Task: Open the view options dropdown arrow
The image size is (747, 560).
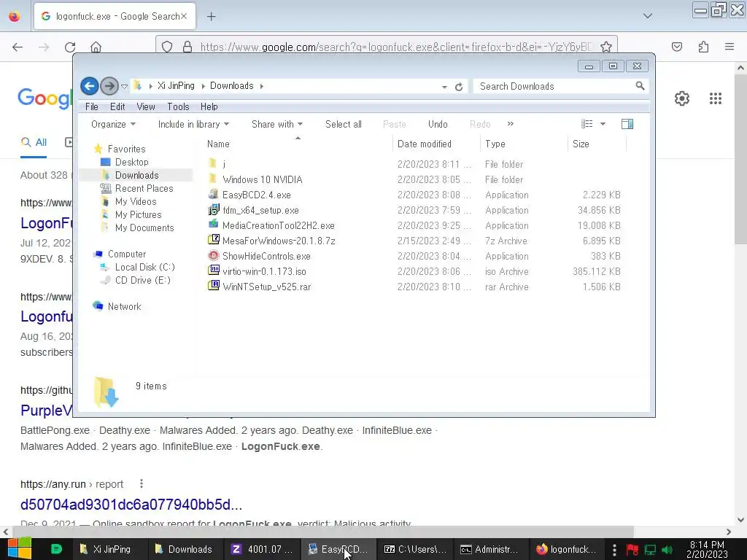Action: point(603,124)
